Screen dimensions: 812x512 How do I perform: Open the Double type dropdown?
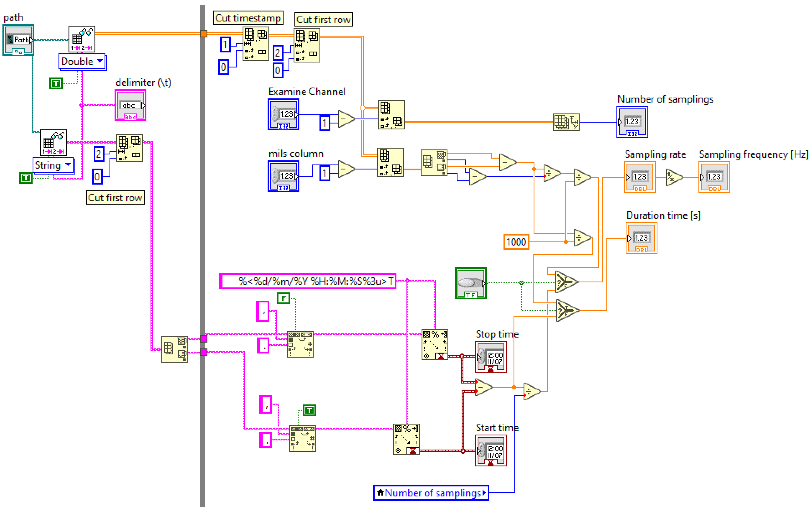point(82,61)
